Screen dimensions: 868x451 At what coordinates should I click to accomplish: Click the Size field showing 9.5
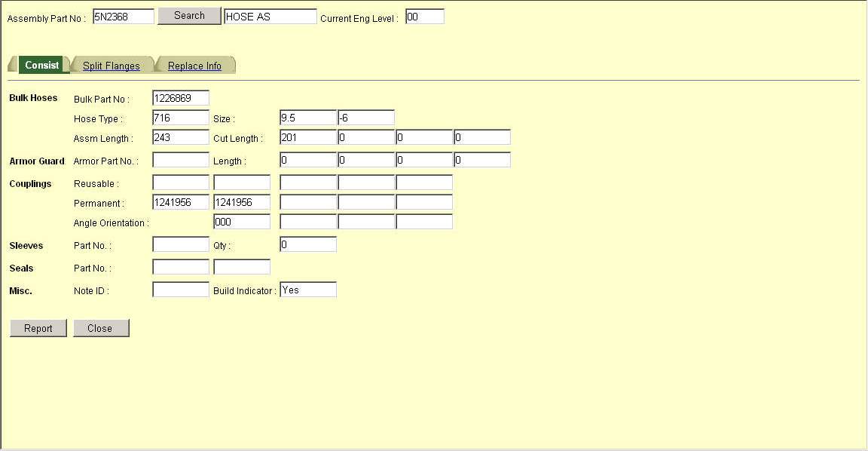pyautogui.click(x=308, y=118)
